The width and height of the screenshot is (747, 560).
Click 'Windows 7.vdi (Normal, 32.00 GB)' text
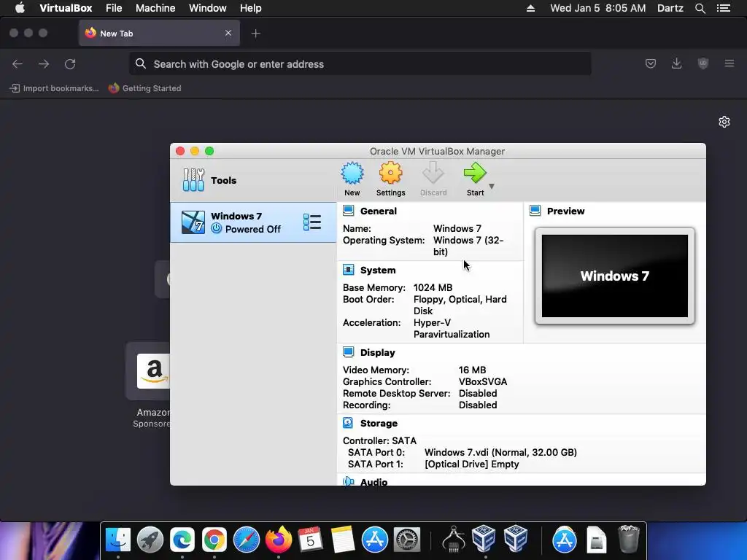(x=500, y=452)
